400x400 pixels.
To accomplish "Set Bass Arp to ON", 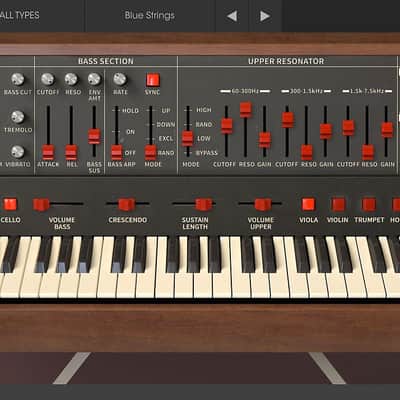I will click(130, 132).
